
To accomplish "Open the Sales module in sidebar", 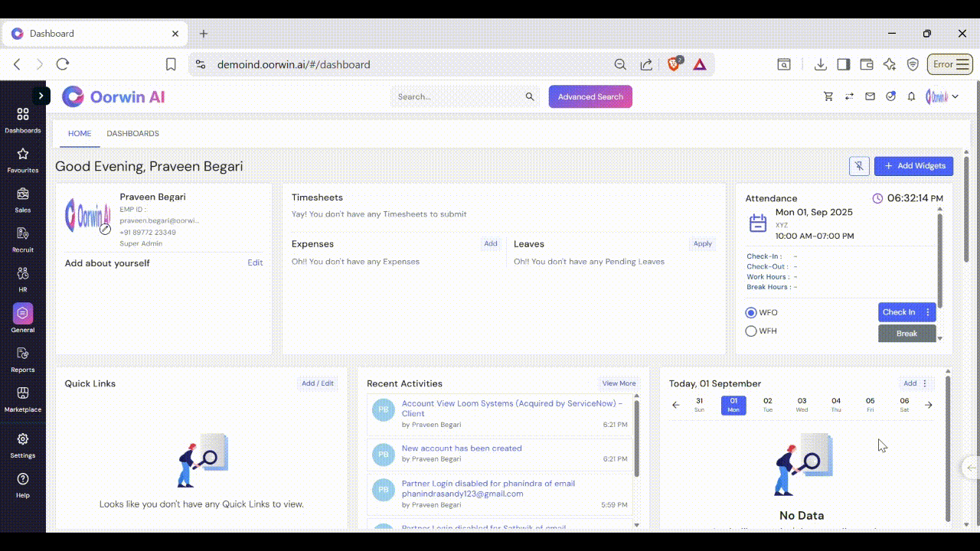I will tap(23, 194).
